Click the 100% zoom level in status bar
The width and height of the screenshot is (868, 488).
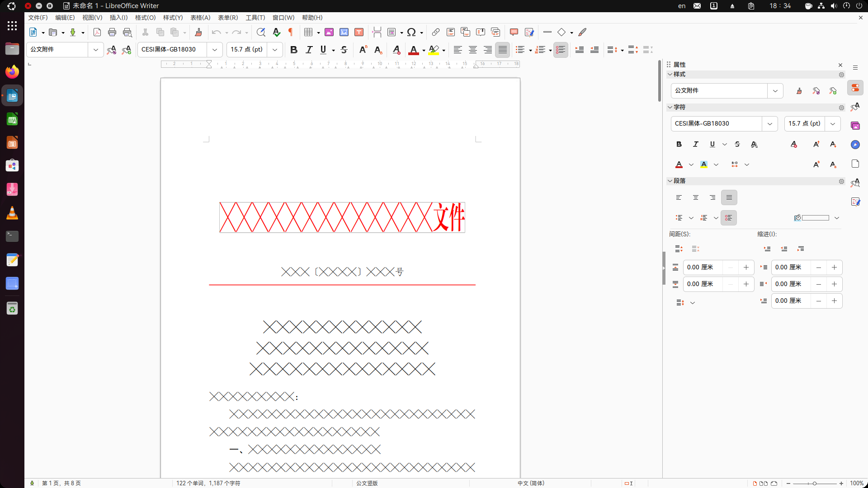(857, 483)
